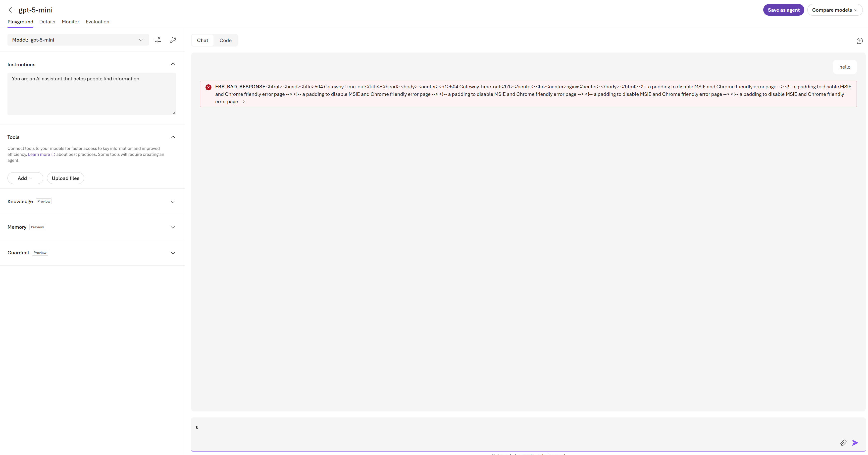Click the resize handle of Instructions box
This screenshot has height=455, width=868.
pos(174,113)
